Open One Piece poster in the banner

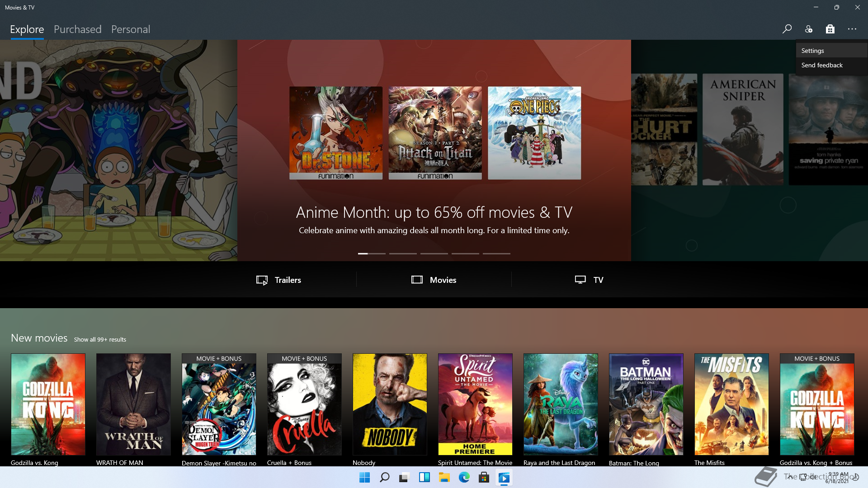[x=534, y=133]
